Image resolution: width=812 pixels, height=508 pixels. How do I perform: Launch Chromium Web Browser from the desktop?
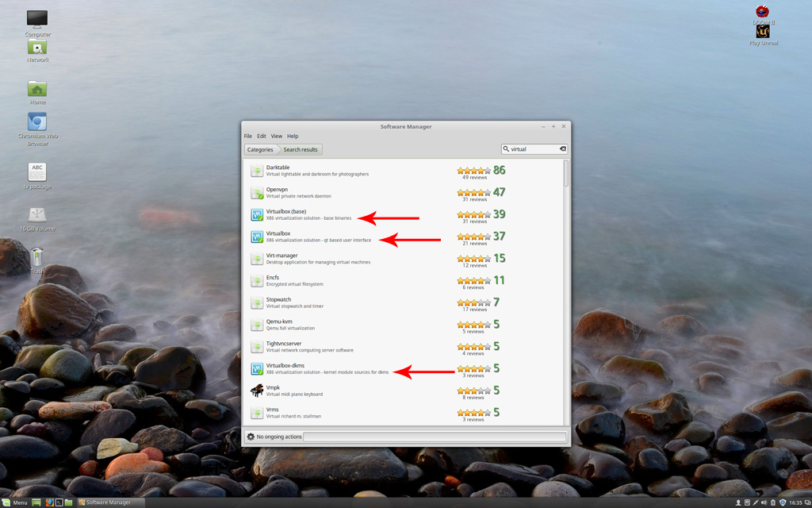pos(37,121)
